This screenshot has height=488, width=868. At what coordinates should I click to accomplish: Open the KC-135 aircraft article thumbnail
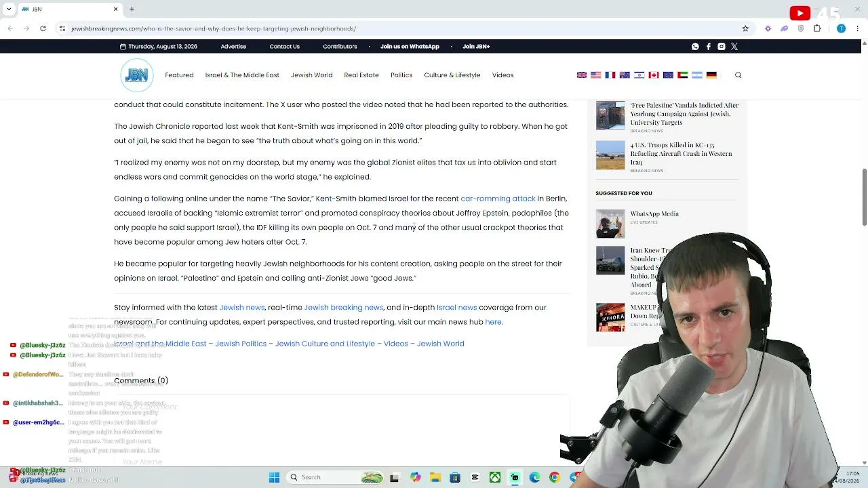610,155
